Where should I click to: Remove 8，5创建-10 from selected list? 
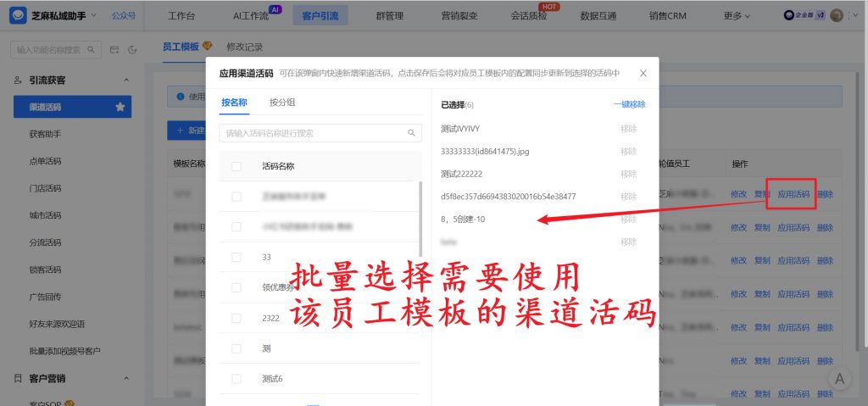point(628,220)
